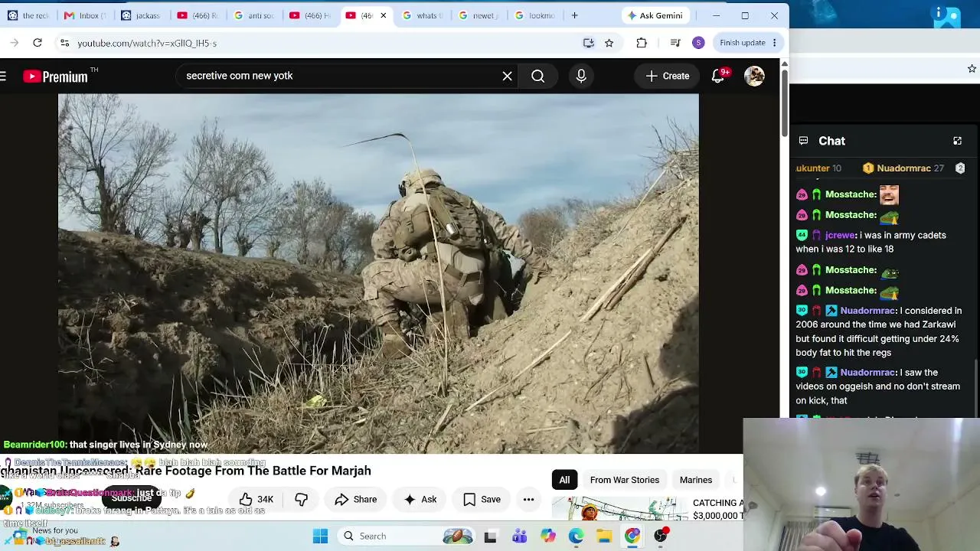Image resolution: width=980 pixels, height=551 pixels.
Task: Switch to the 'anti soc' Google tab
Action: pyautogui.click(x=254, y=15)
